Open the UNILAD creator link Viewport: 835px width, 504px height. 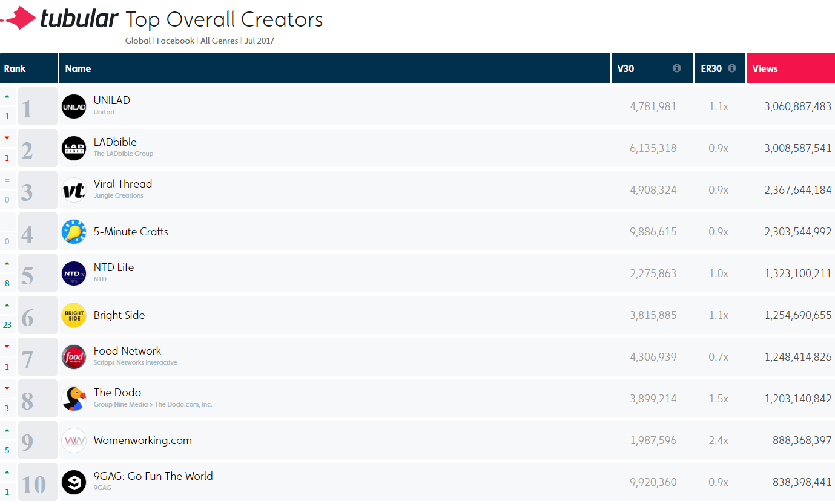pos(112,100)
